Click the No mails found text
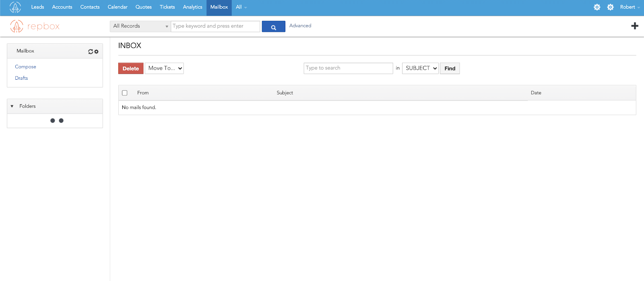644x281 pixels. [139, 107]
